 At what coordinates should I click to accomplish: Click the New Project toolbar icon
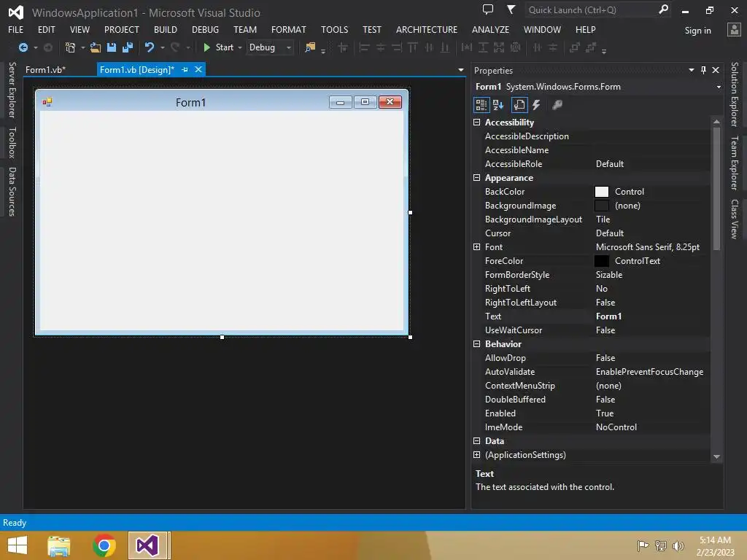[x=70, y=47]
